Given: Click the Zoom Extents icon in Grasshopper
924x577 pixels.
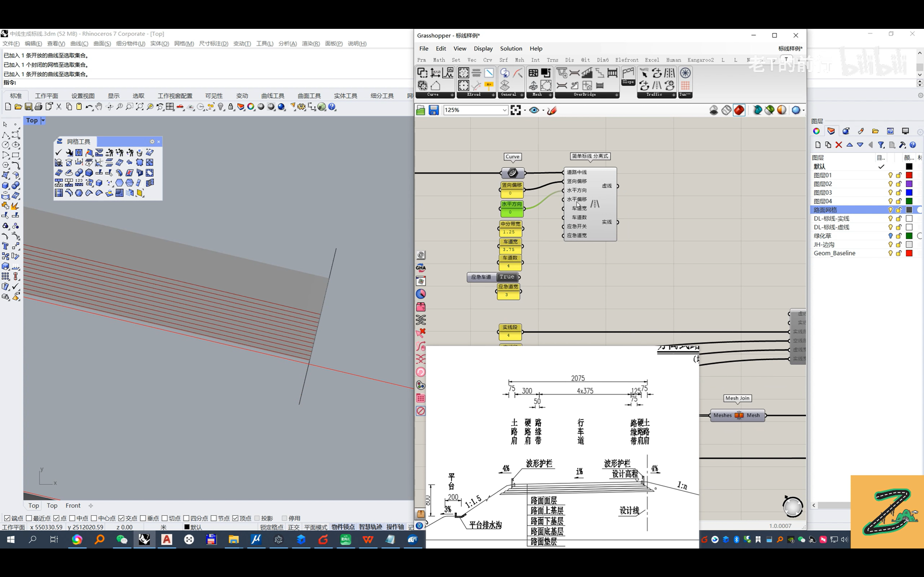Looking at the screenshot, I should click(515, 110).
